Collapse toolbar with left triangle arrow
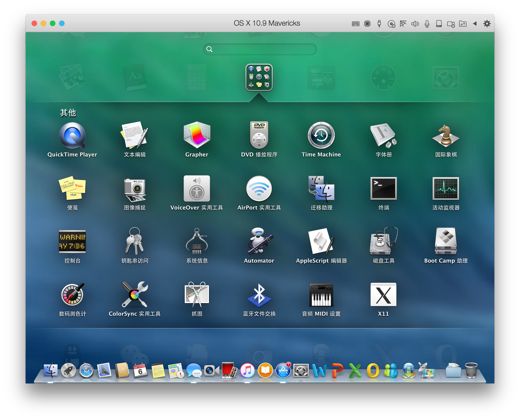This screenshot has height=420, width=520. point(475,24)
